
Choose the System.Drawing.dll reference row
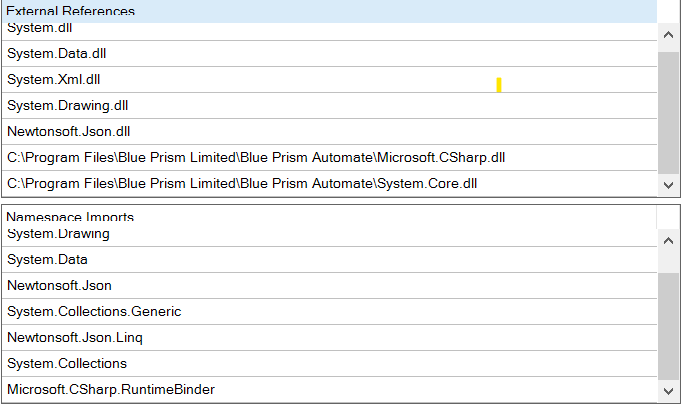[x=329, y=106]
